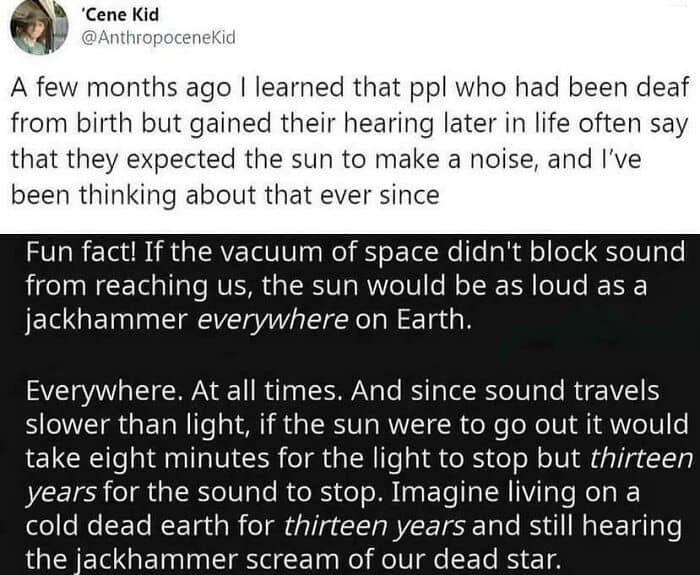
Task: Click the tweet line starting "A few months ago"
Action: tap(350, 88)
